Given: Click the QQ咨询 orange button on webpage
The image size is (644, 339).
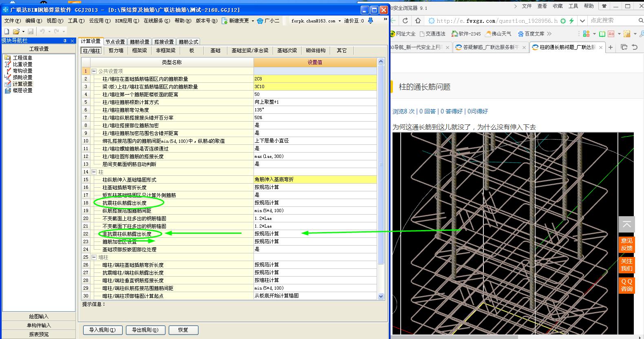Looking at the screenshot, I should pyautogui.click(x=627, y=285).
